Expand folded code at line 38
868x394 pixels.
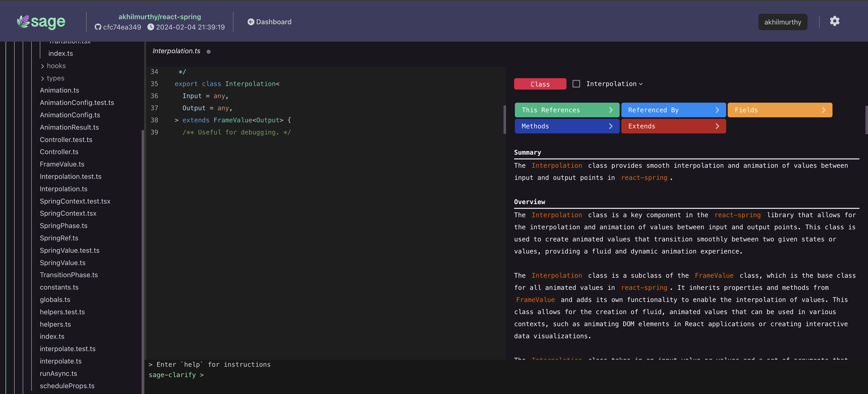point(176,120)
